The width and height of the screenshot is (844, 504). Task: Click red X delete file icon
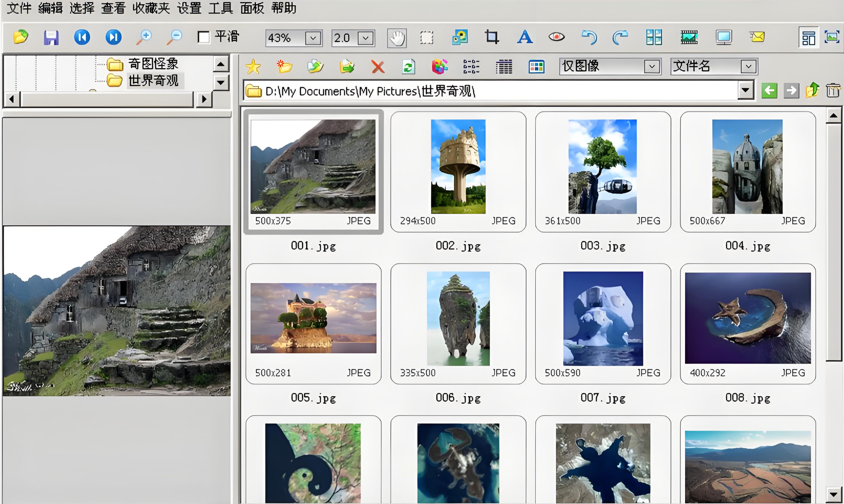(x=378, y=67)
